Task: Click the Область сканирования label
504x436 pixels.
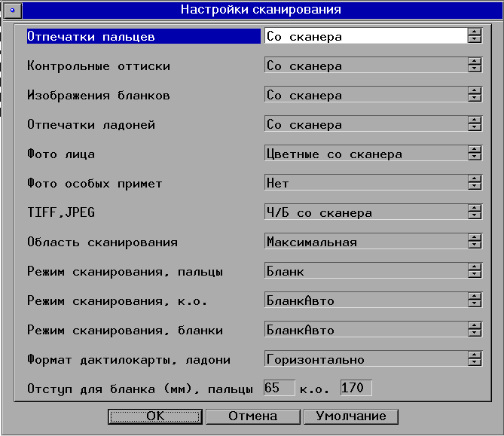Action: (102, 242)
